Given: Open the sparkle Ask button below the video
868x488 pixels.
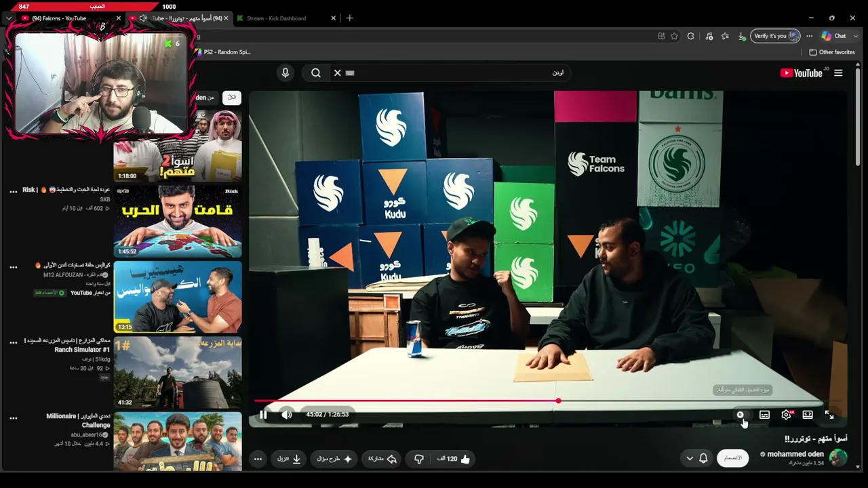Looking at the screenshot, I should pyautogui.click(x=334, y=459).
